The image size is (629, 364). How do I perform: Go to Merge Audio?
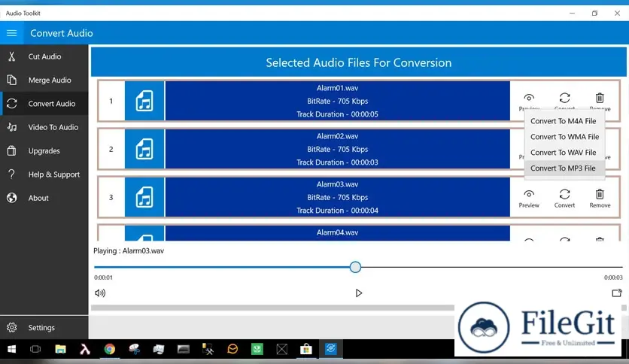click(x=44, y=80)
